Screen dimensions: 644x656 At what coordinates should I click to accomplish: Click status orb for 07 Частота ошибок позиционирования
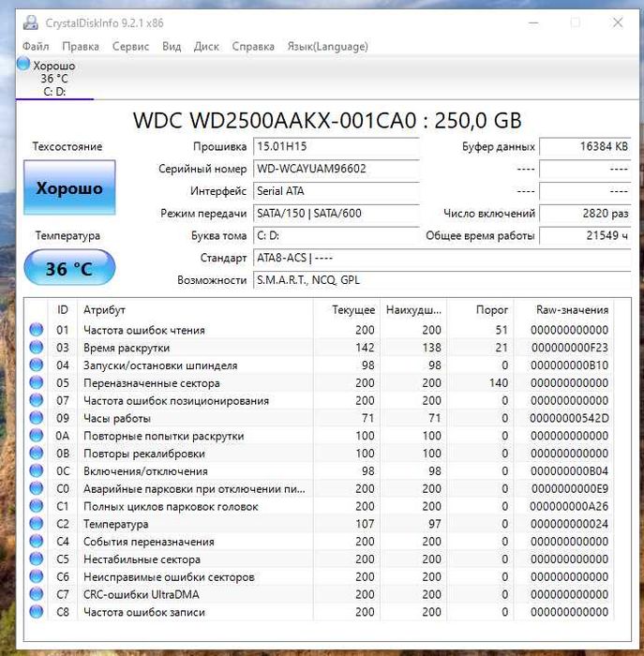(37, 400)
